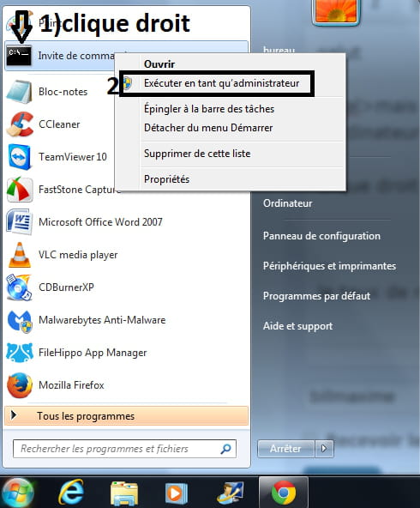Open Google Chrome from the taskbar
The height and width of the screenshot is (508, 420).
coord(284,493)
